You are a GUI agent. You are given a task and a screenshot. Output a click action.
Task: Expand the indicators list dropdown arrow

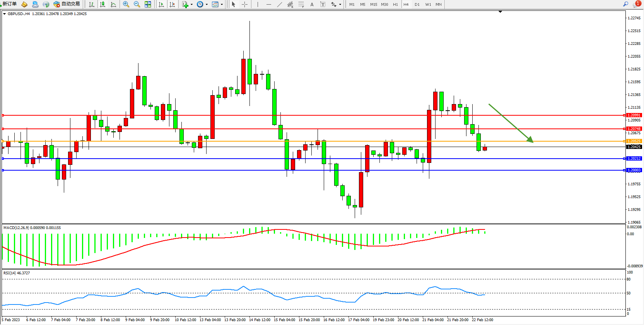coord(191,5)
